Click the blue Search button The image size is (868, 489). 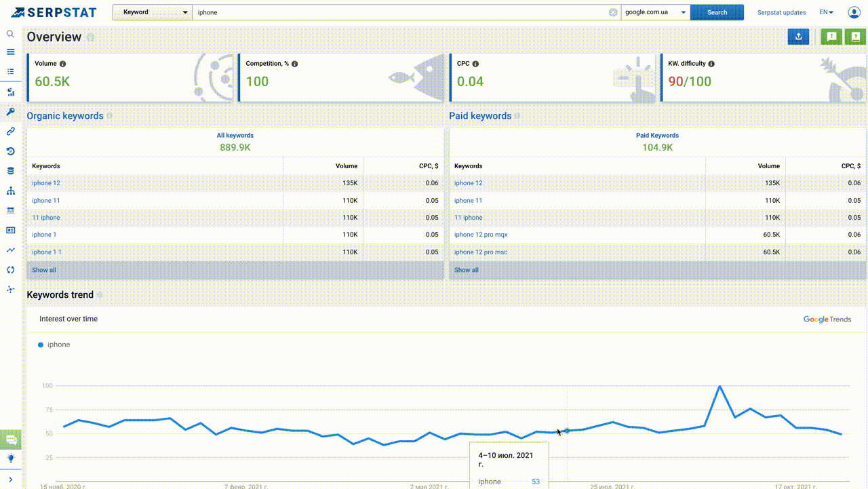click(717, 12)
